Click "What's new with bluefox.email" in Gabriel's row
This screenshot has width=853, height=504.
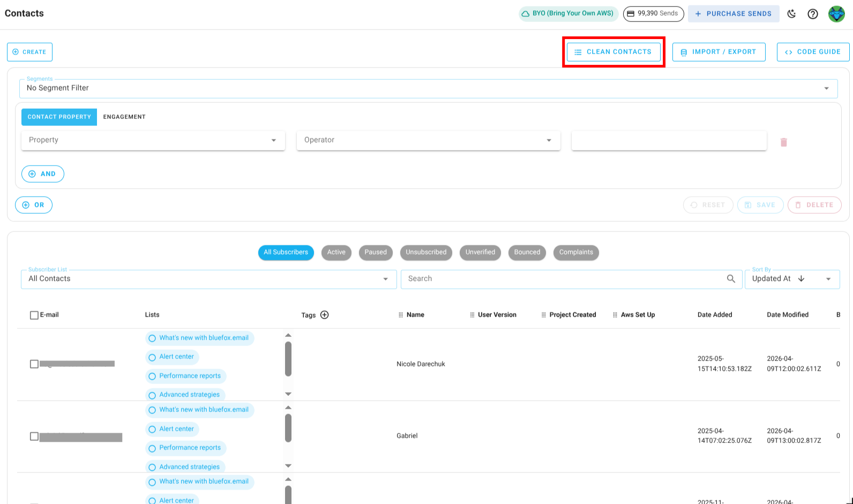[200, 410]
